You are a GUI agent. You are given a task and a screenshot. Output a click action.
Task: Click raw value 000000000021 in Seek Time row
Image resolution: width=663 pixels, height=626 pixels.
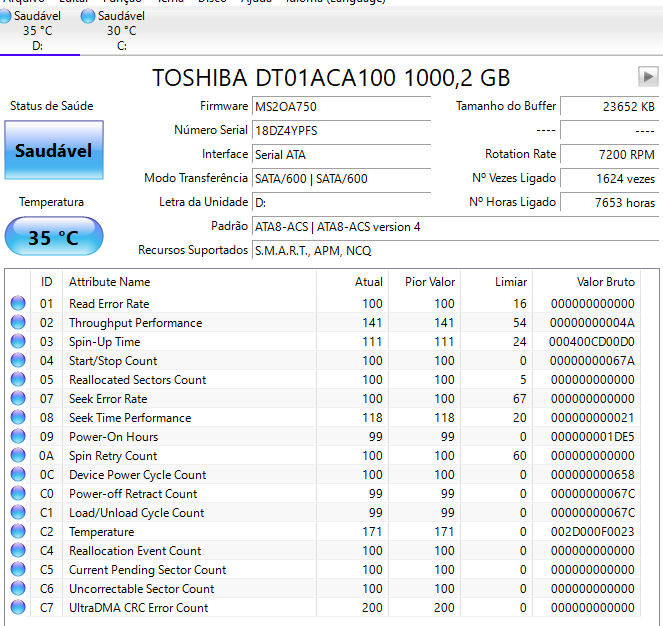coord(592,417)
